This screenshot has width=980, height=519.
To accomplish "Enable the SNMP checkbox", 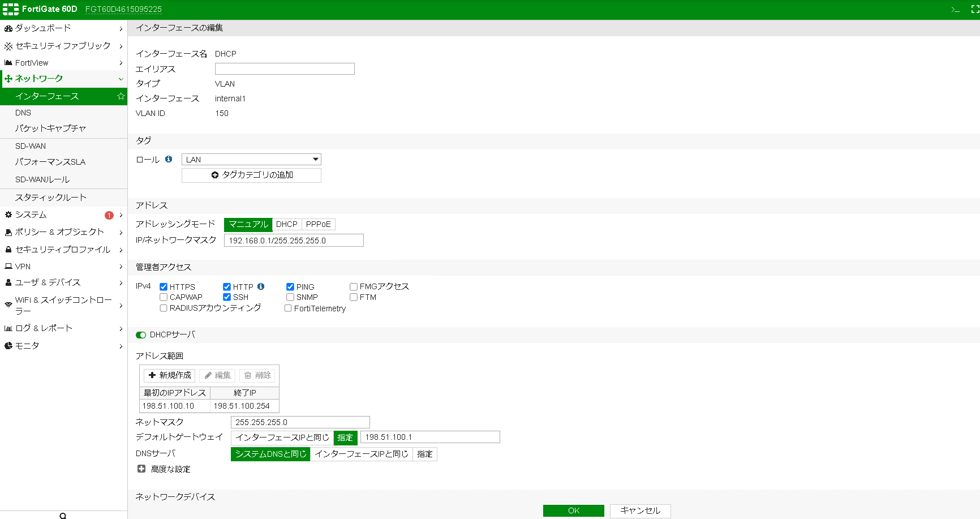I will pyautogui.click(x=290, y=297).
